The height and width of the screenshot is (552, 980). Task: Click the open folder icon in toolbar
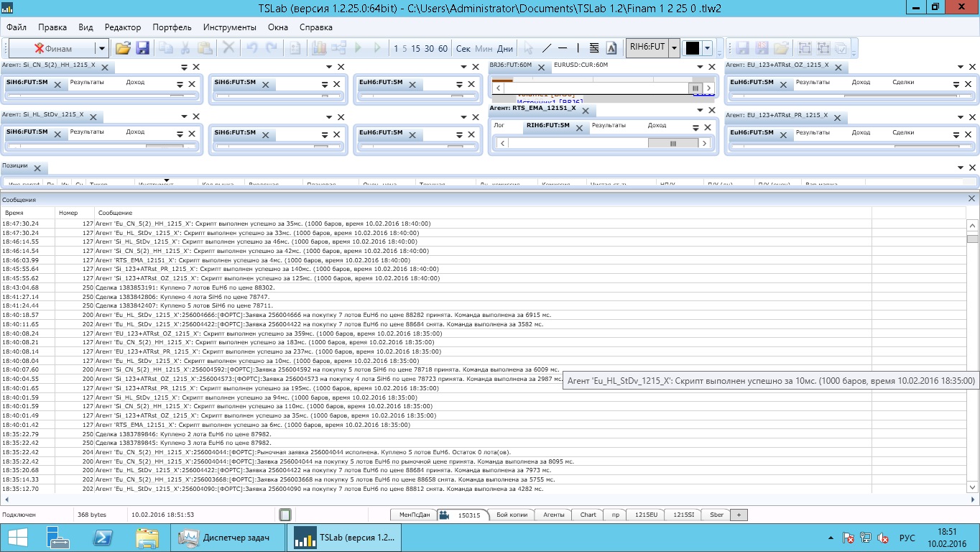point(123,48)
